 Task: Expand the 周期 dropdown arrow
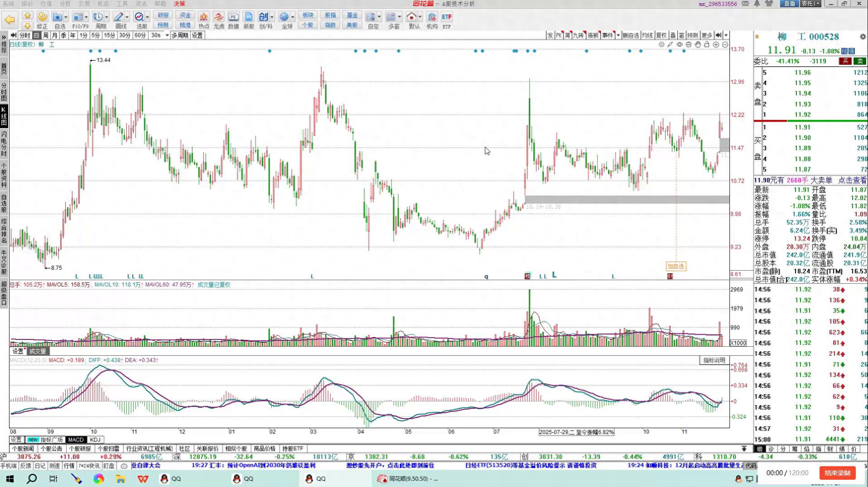pos(106,17)
